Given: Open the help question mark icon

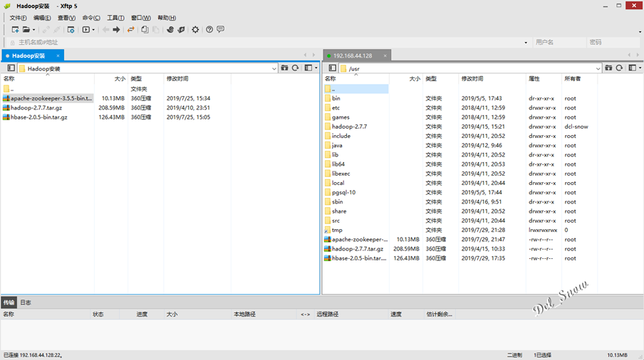Looking at the screenshot, I should coord(209,29).
